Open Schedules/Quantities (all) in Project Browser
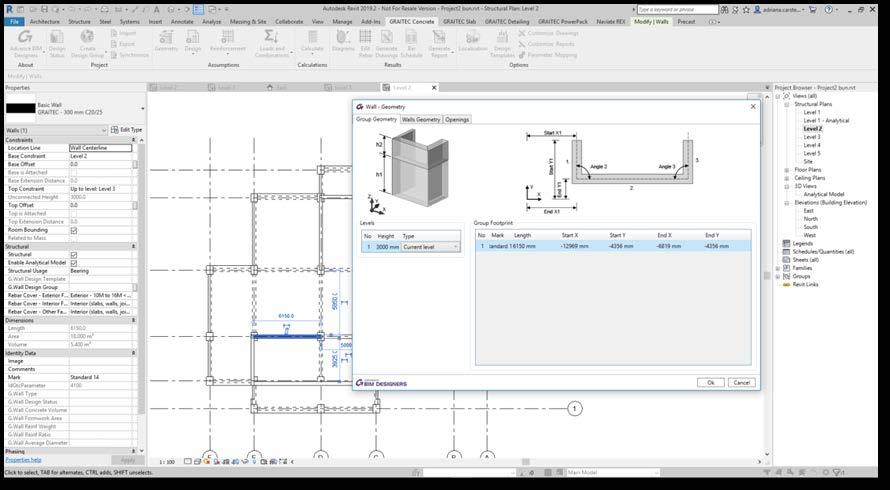This screenshot has height=490, width=890. (x=823, y=252)
